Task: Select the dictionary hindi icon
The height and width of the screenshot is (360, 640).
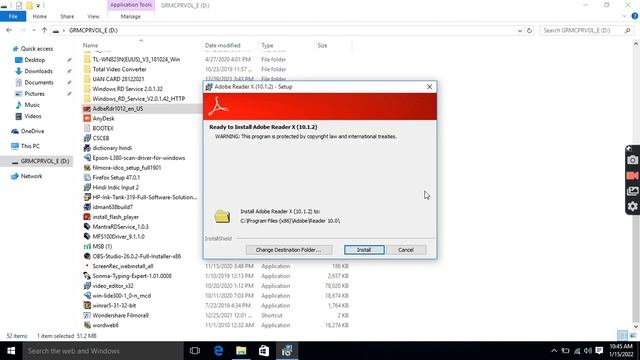Action: pos(87,148)
